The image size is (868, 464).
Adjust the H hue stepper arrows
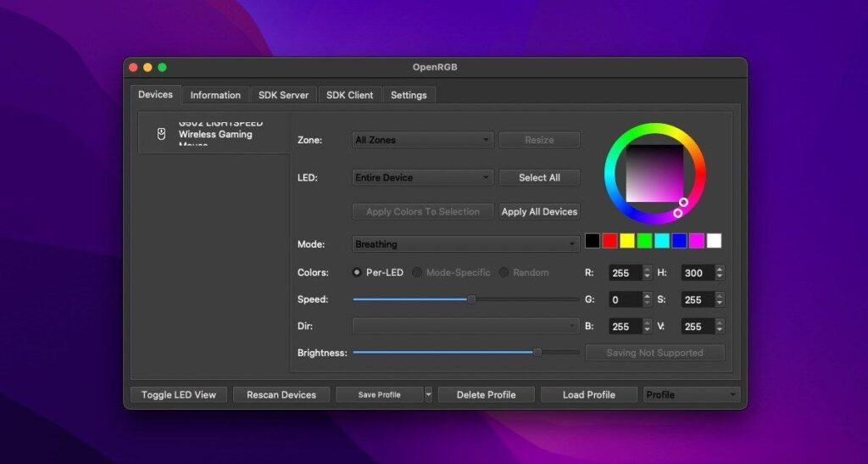tap(720, 273)
